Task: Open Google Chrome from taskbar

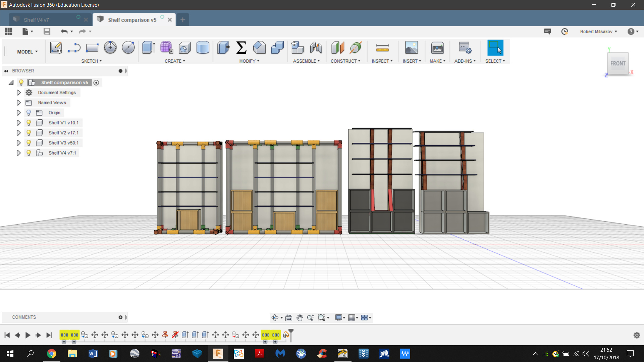Action: 51,354
